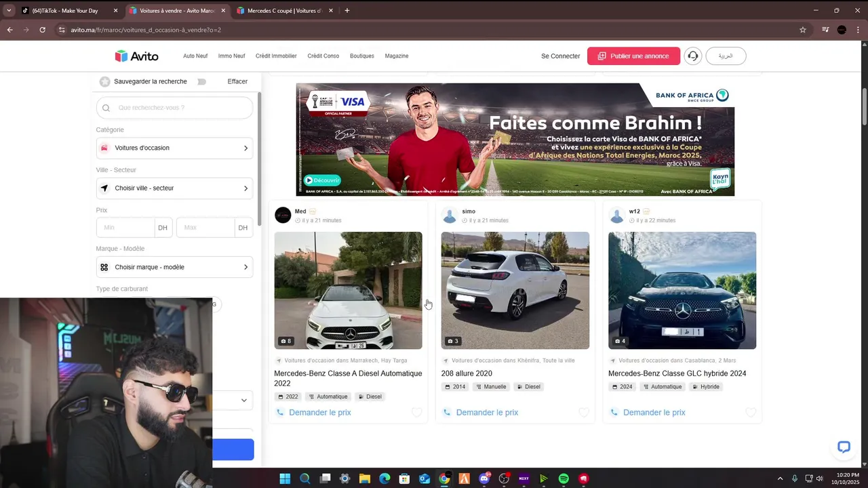Toggle Sauvegarder la recherche switch
Image resolution: width=868 pixels, height=488 pixels.
coord(201,81)
